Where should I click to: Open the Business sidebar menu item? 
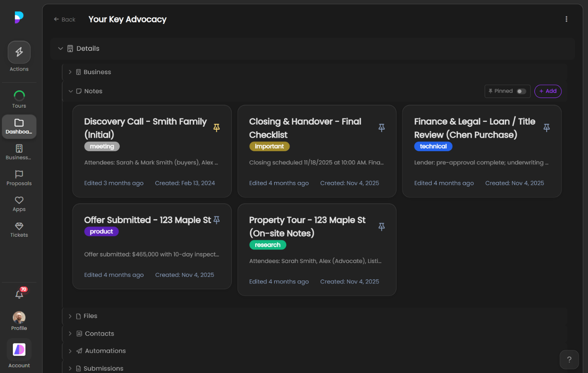[x=19, y=152]
